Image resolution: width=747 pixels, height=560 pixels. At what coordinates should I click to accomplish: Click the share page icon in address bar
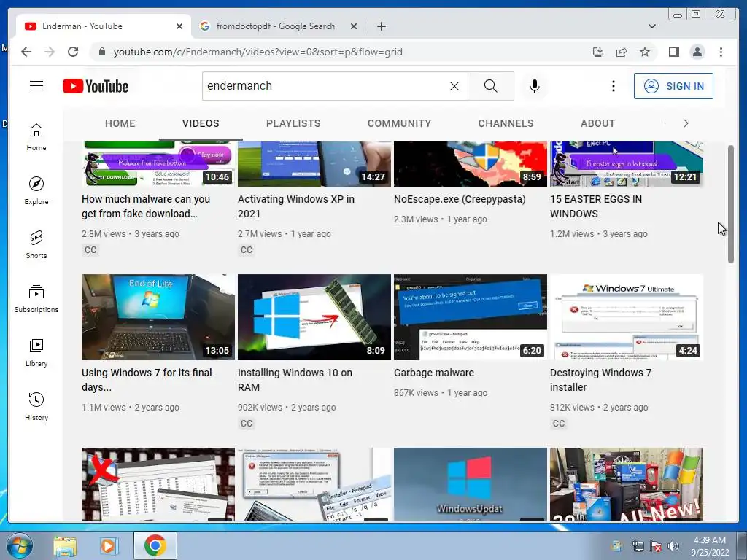click(622, 52)
